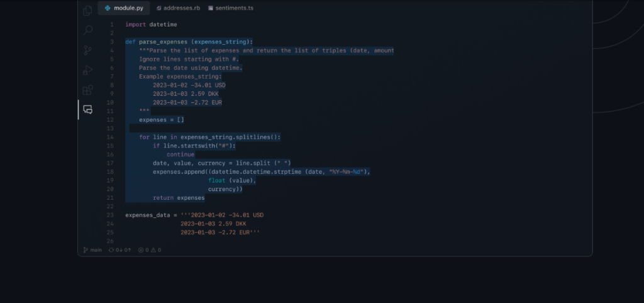Click the 'Example expenses_string:' line
The width and height of the screenshot is (644, 303).
click(x=180, y=76)
